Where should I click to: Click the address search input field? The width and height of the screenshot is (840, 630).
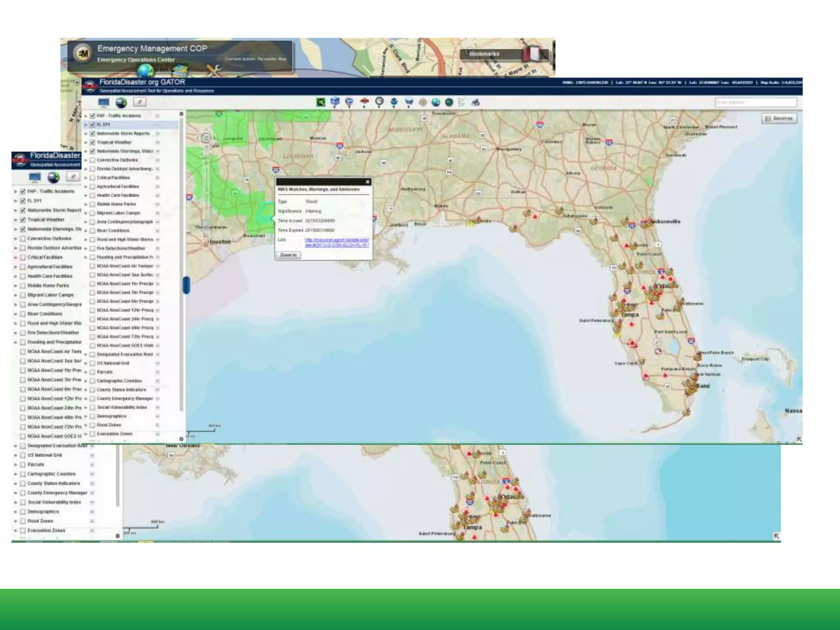pos(756,102)
